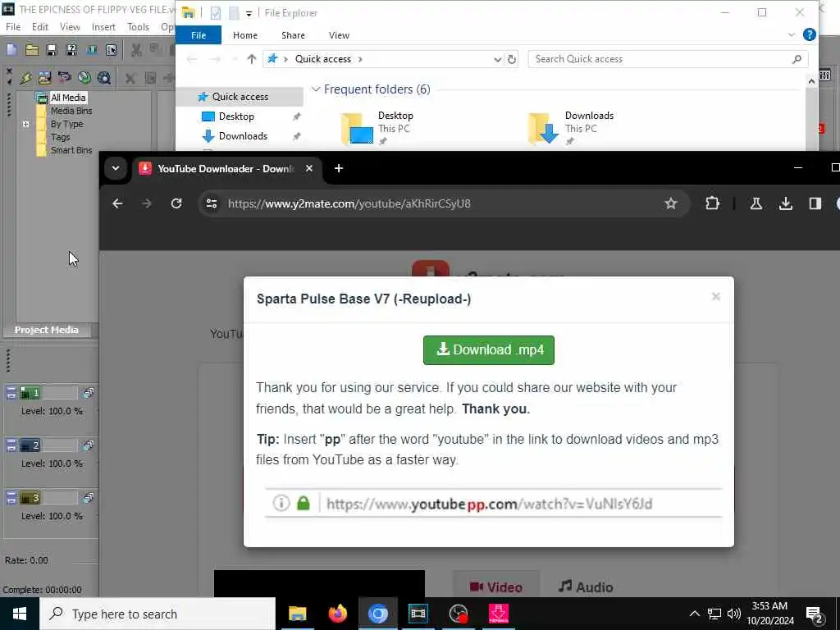840x630 pixels.
Task: Toggle track 1 minimize/maximize height buttons
Action: (x=11, y=393)
